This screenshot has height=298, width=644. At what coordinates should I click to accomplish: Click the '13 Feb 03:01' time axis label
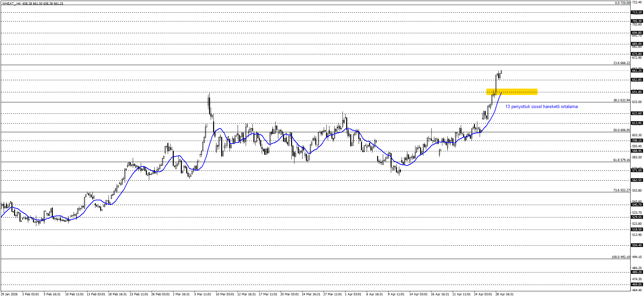[96, 294]
